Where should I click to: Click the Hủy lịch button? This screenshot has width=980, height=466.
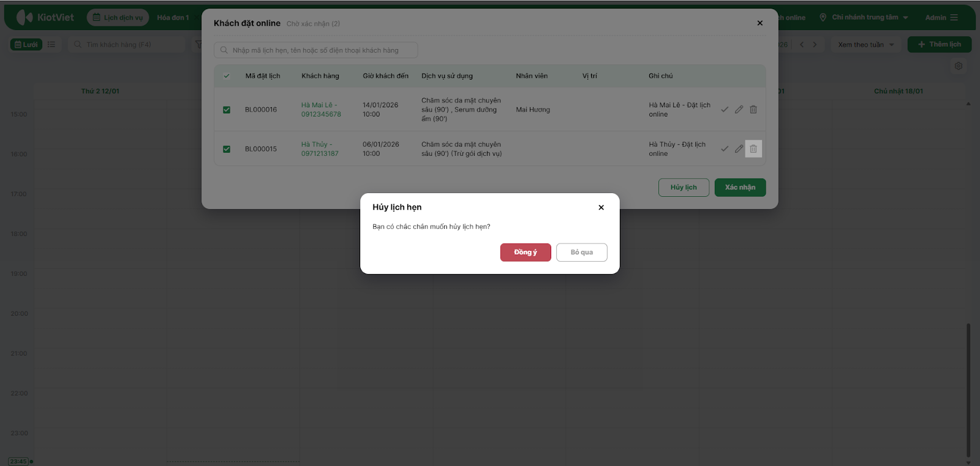click(684, 188)
